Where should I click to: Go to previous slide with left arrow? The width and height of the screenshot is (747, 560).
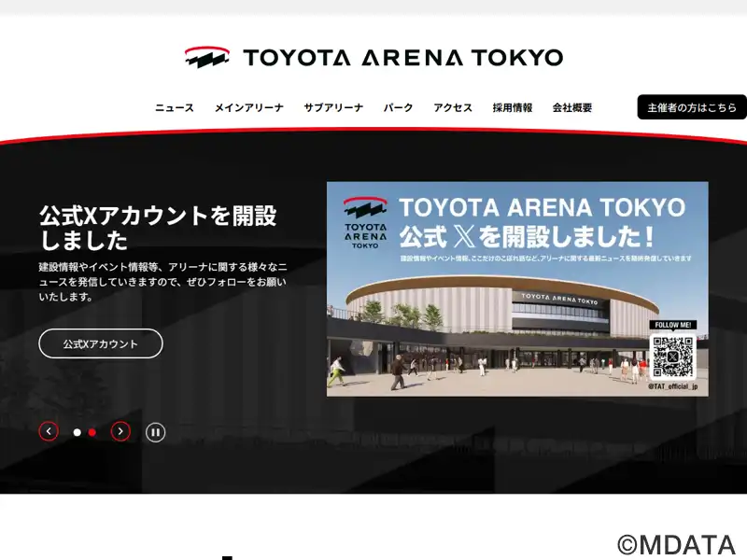(49, 431)
